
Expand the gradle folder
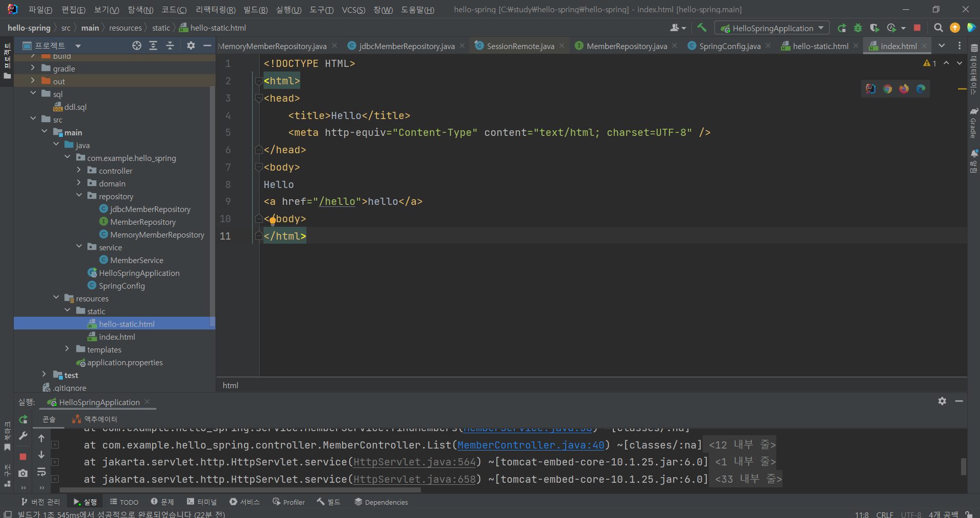point(33,68)
